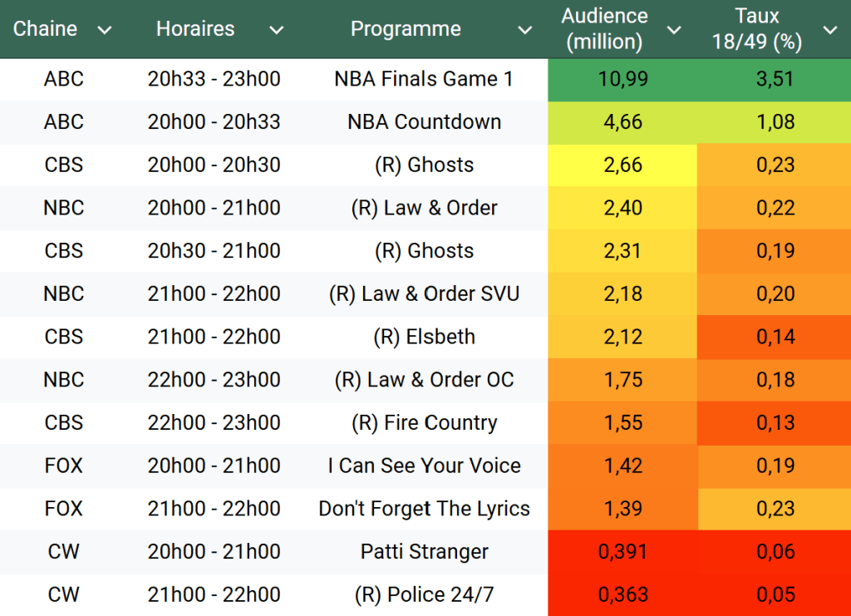Click the (R) Fire Country cell
851x616 pixels.
pos(424,422)
